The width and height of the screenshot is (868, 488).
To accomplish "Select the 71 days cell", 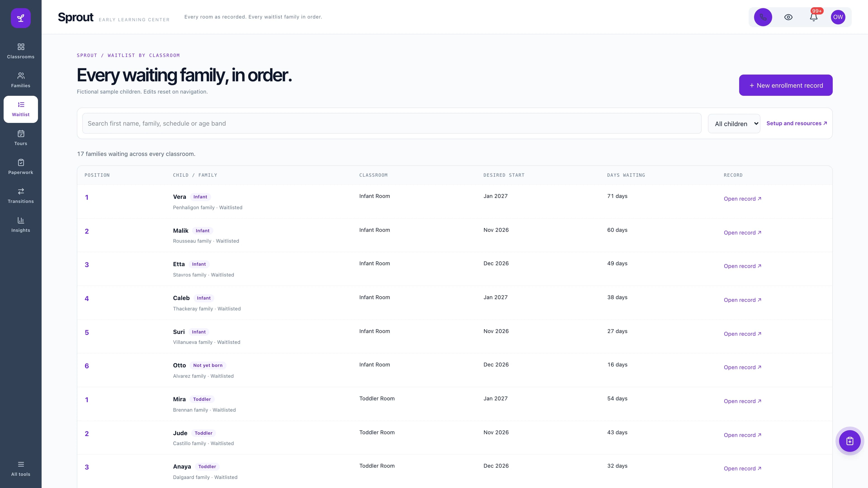I will pyautogui.click(x=617, y=196).
